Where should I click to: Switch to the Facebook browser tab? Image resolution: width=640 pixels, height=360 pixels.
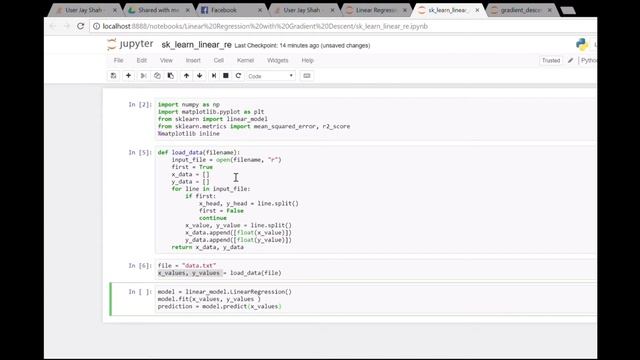point(231,10)
